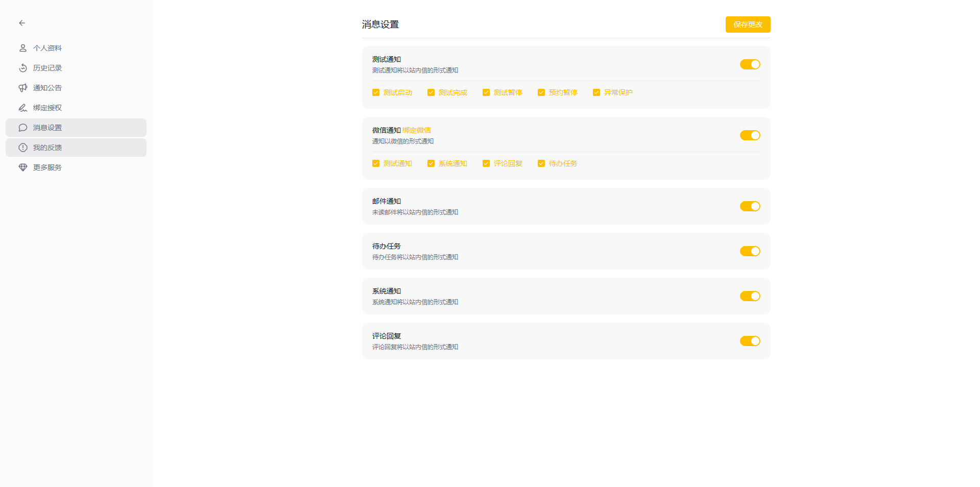This screenshot has width=980, height=487.
Task: Disable the 待办任务 switch
Action: pos(750,251)
